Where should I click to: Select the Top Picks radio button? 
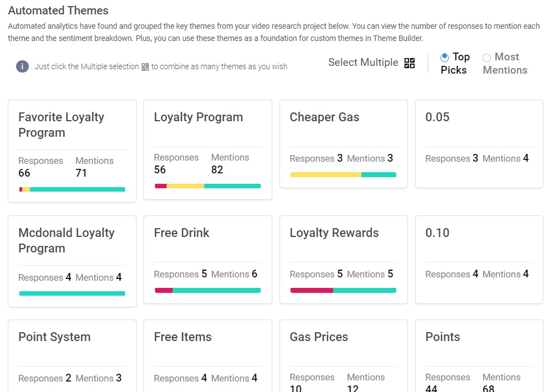coord(444,57)
